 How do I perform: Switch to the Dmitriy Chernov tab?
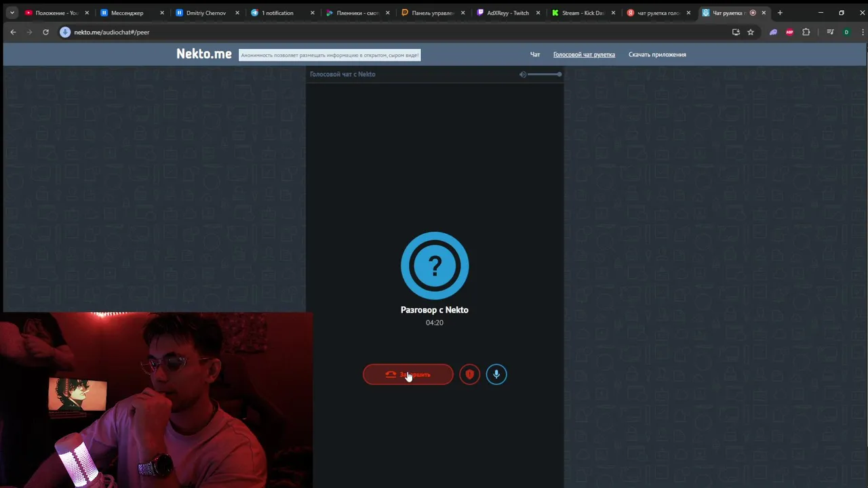206,13
